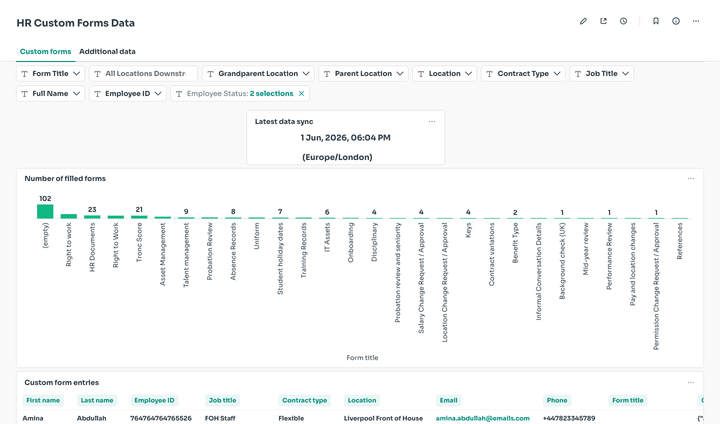Switch to the Additional data tab
Screen dimensions: 720x424
tap(107, 51)
